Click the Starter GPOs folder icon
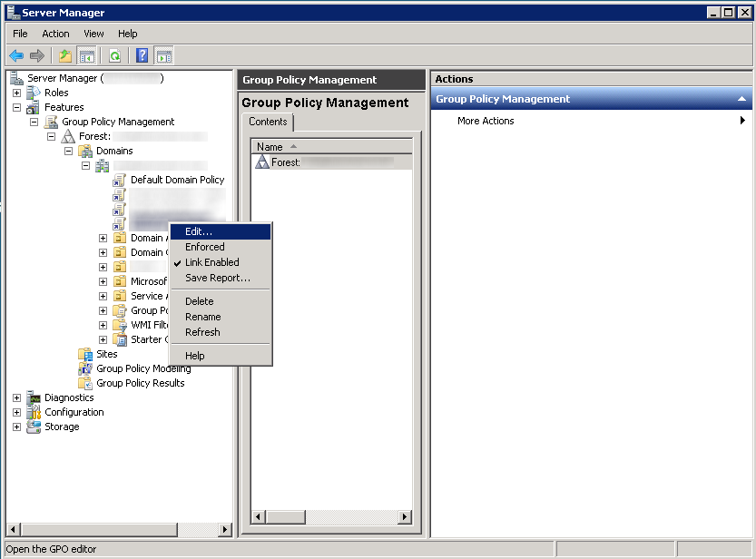Screen dimensions: 756x559 coord(120,339)
